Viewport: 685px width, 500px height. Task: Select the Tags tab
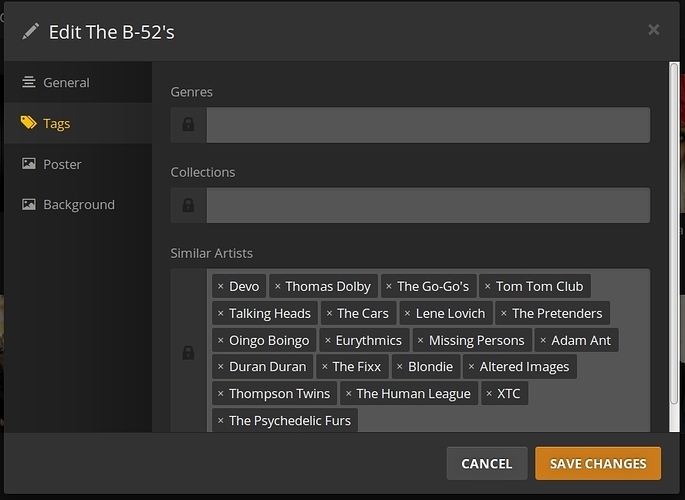coord(56,124)
